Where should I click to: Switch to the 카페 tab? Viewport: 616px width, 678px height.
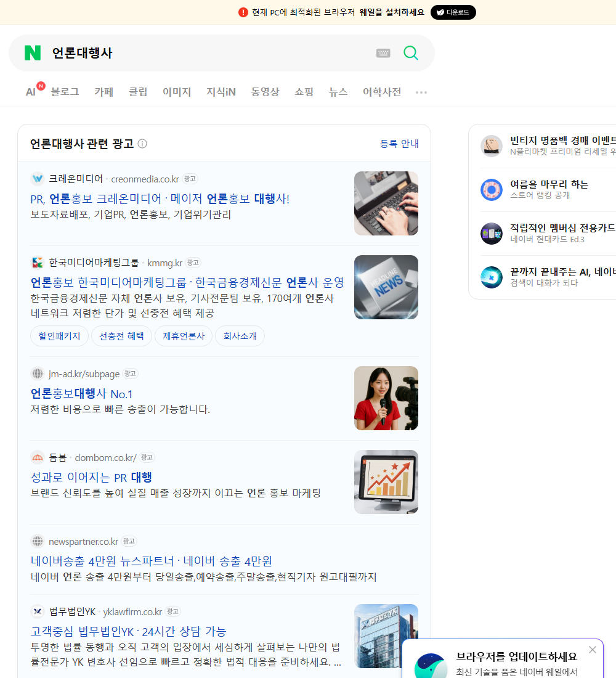click(x=103, y=92)
